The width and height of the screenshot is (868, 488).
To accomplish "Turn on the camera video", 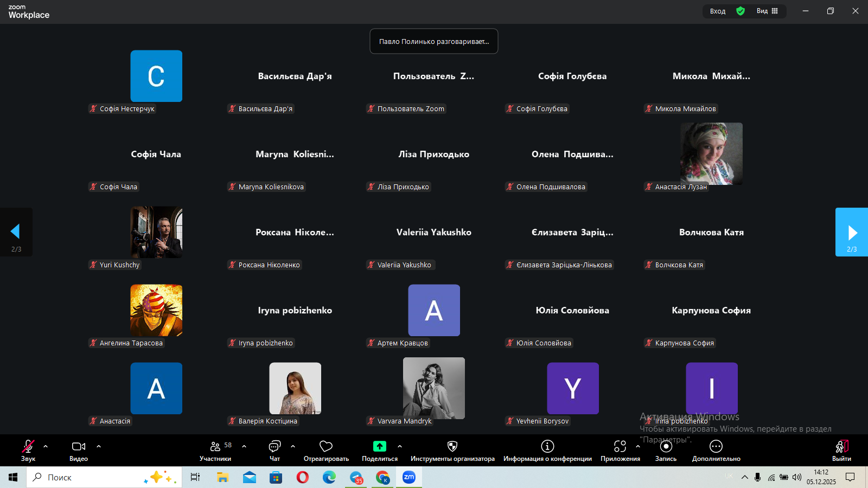I will pos(79,447).
